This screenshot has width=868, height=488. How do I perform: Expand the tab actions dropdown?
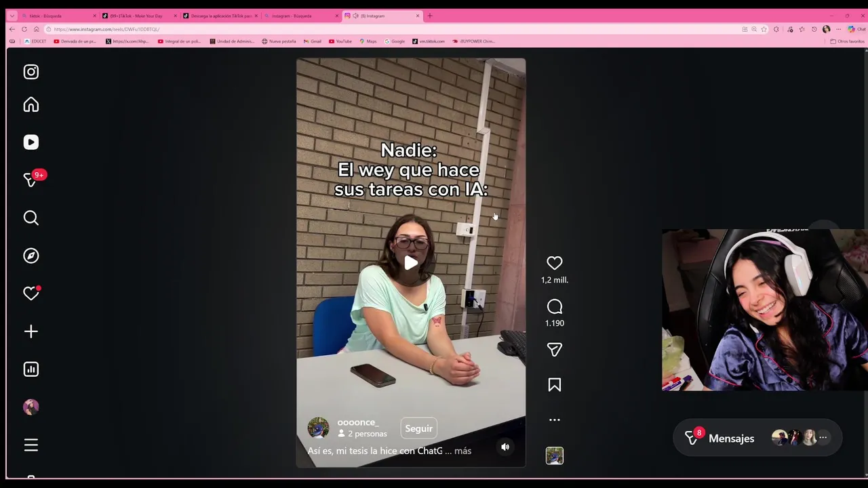(x=12, y=16)
